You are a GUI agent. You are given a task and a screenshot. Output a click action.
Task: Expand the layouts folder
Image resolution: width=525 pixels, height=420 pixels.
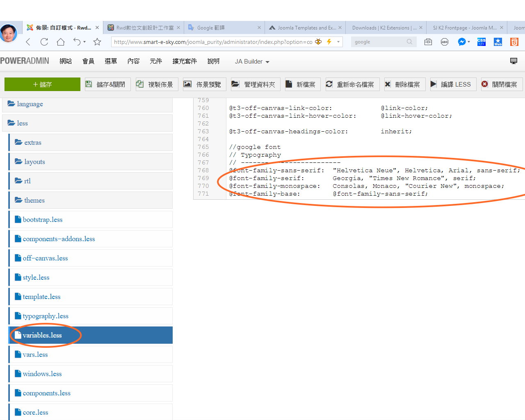[x=34, y=162]
